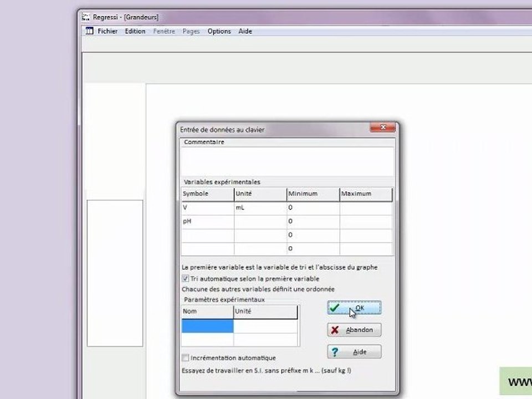The width and height of the screenshot is (532, 399).
Task: Click the first Unité cell in parameters table
Action: [265, 326]
